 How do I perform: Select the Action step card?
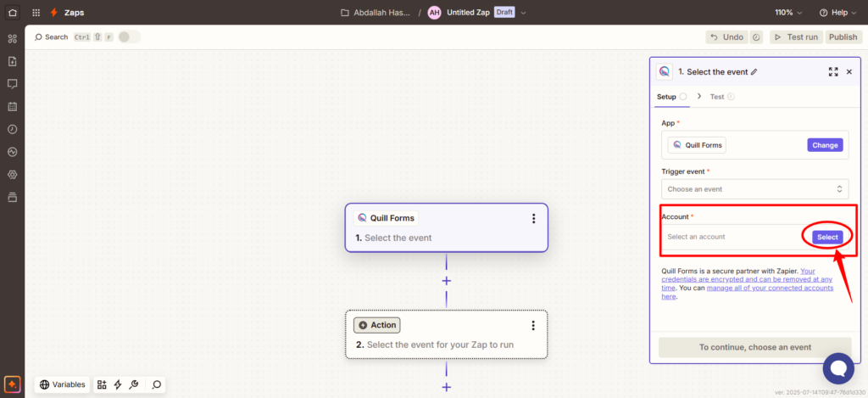point(446,334)
